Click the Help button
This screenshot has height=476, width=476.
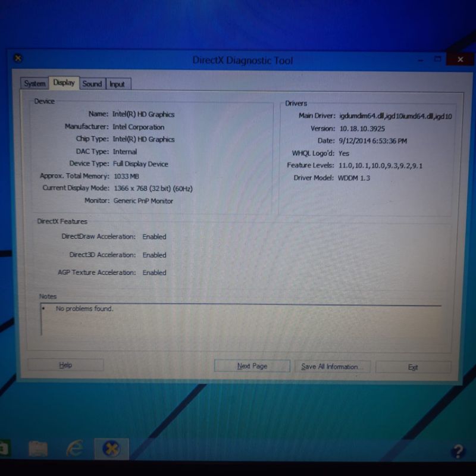tap(65, 365)
